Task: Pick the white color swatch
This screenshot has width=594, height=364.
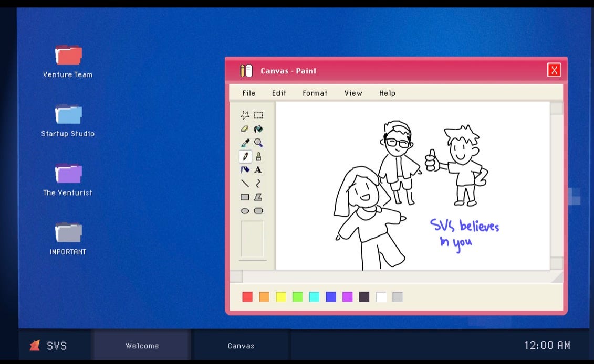Action: click(x=381, y=297)
